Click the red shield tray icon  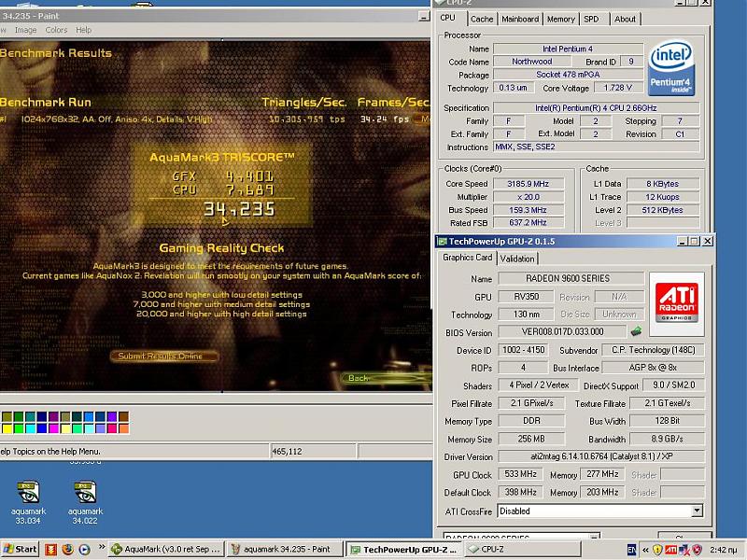tap(697, 550)
